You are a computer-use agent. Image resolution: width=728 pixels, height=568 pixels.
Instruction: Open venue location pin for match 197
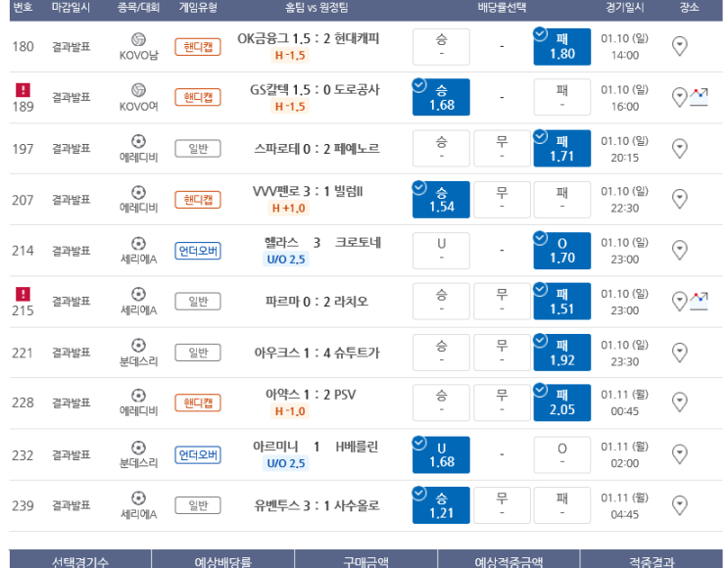point(679,149)
